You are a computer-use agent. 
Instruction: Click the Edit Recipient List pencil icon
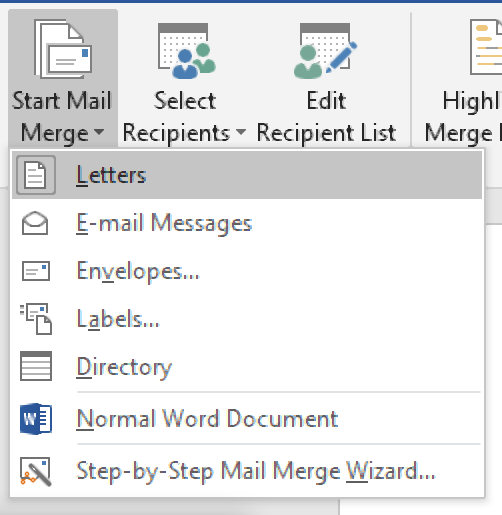[x=325, y=51]
